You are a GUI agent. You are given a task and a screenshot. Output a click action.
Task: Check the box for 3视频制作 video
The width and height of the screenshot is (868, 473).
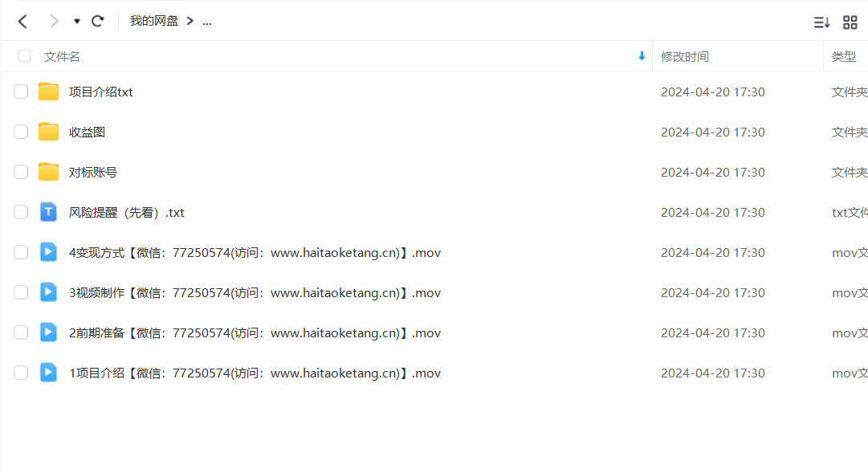click(21, 292)
